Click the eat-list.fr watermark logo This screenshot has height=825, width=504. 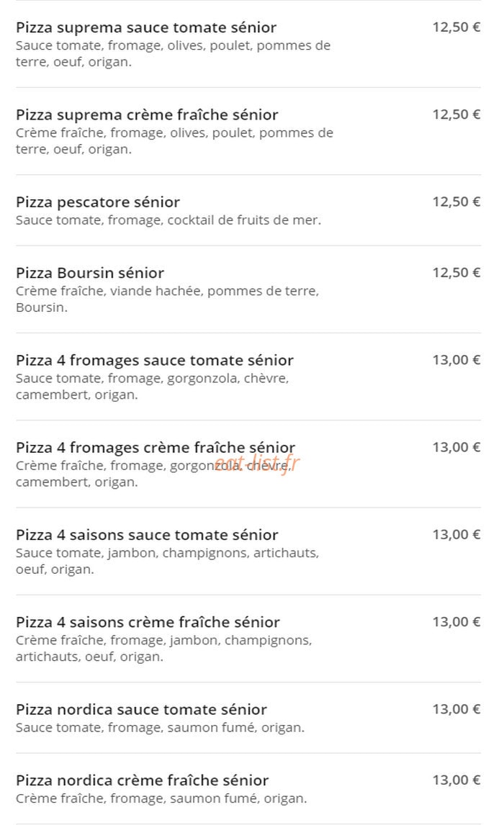(x=257, y=464)
